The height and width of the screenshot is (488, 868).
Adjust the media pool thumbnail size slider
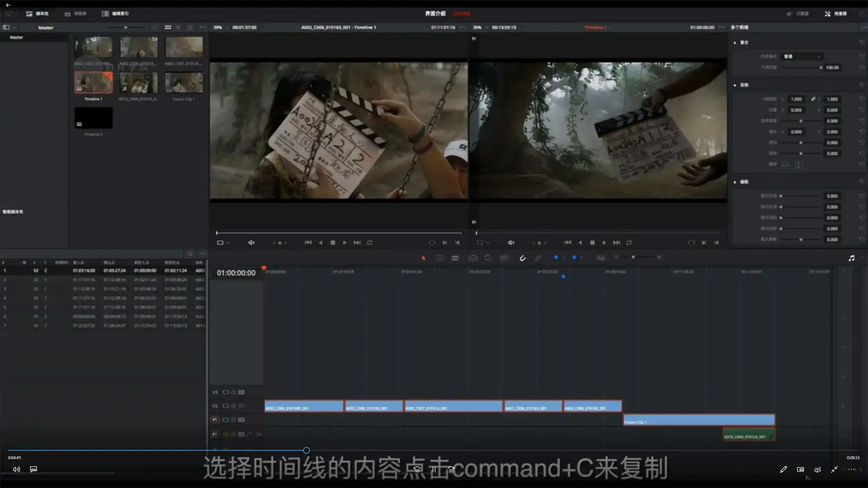126,28
